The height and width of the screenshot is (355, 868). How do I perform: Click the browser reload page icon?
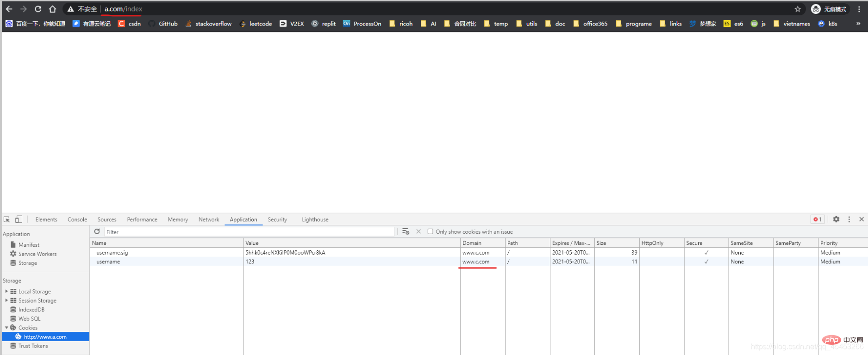tap(38, 9)
